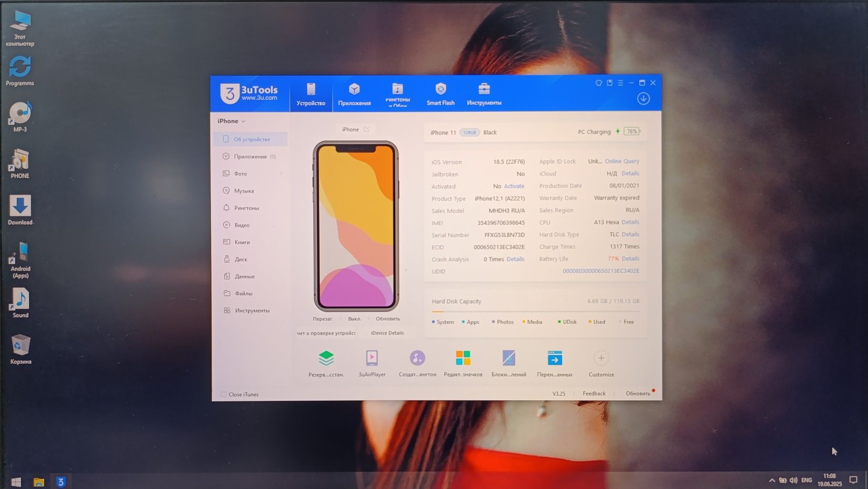The height and width of the screenshot is (489, 868).
Task: Click the hard disk capacity bar
Action: (535, 312)
